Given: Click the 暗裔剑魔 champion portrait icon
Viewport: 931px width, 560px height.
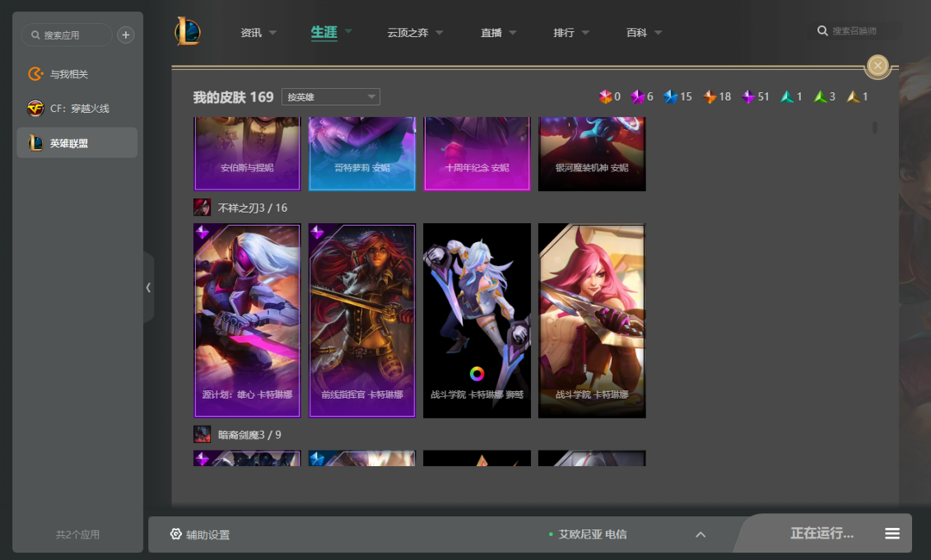Looking at the screenshot, I should tap(202, 434).
